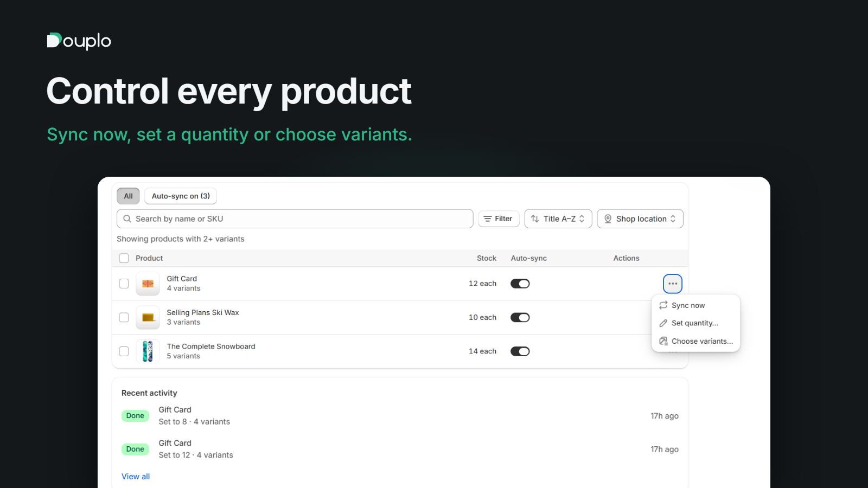Open the three-dots actions menu for Gift Card
The width and height of the screenshot is (868, 488).
point(673,284)
